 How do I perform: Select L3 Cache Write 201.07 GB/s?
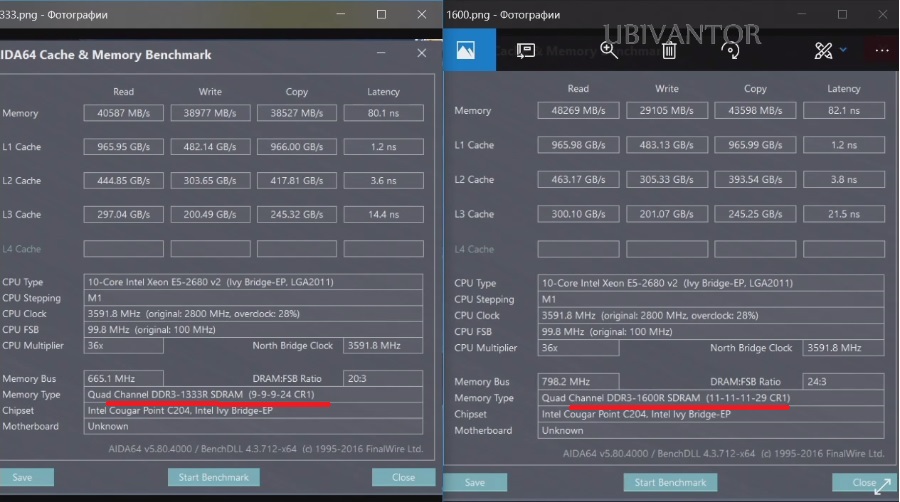pyautogui.click(x=666, y=214)
